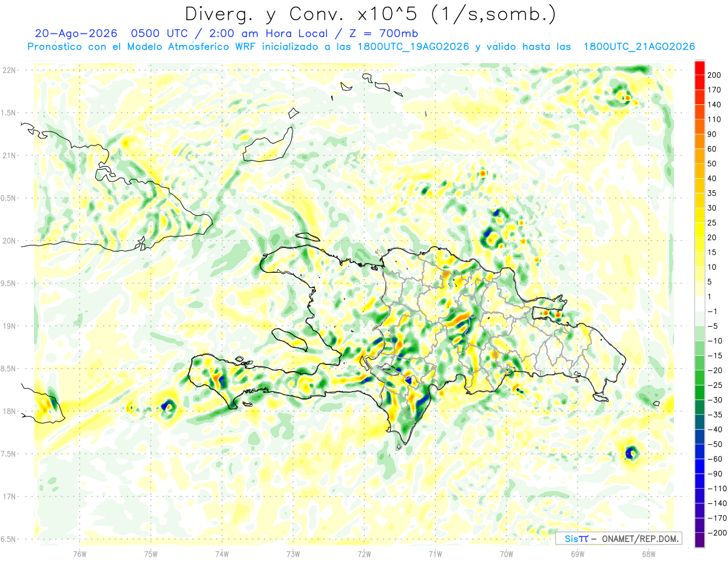Click the positive '60' color scale value
Image resolution: width=728 pixels, height=562 pixels.
click(712, 149)
